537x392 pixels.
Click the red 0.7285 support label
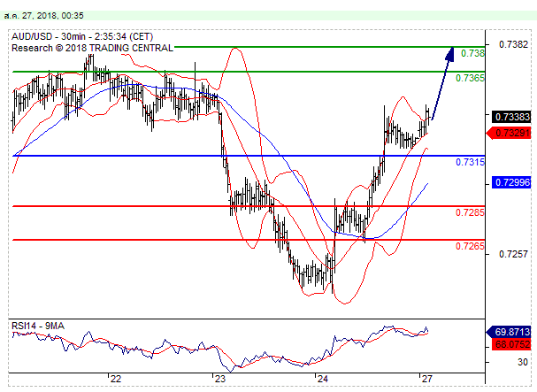point(470,212)
